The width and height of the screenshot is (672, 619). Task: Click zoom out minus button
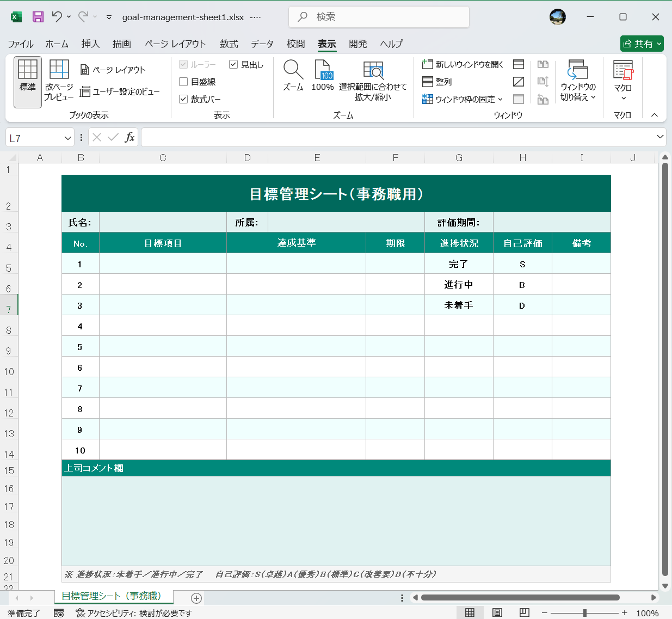tap(544, 613)
